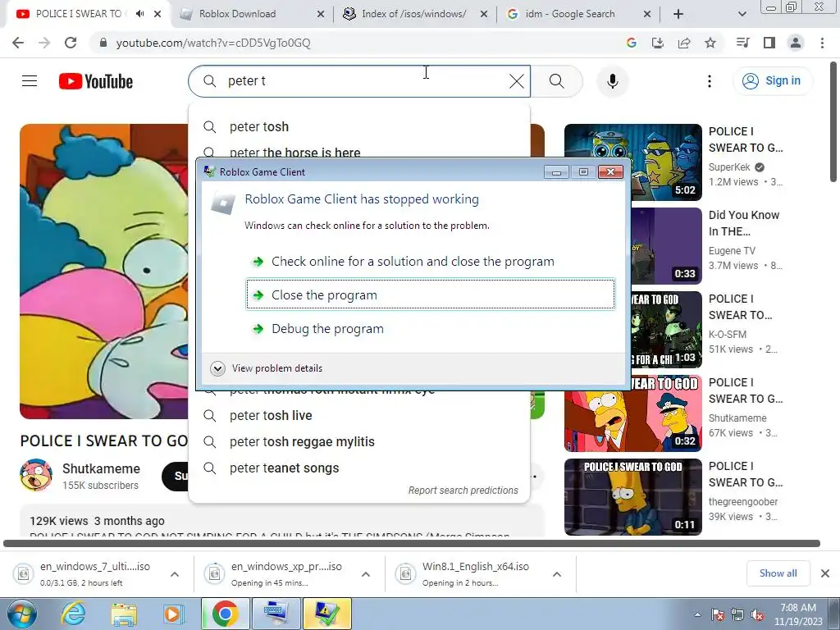Image resolution: width=840 pixels, height=630 pixels.
Task: Go back using the browser back arrow
Action: coord(18,43)
